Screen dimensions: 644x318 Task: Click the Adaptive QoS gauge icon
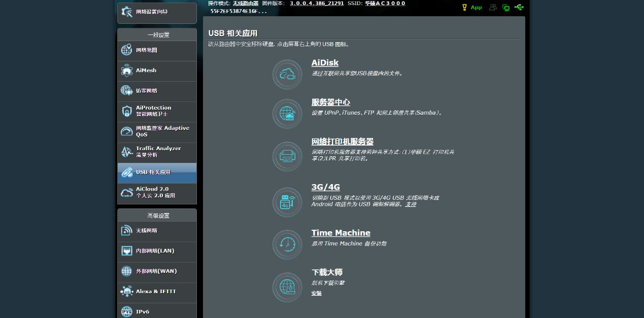[x=127, y=131]
